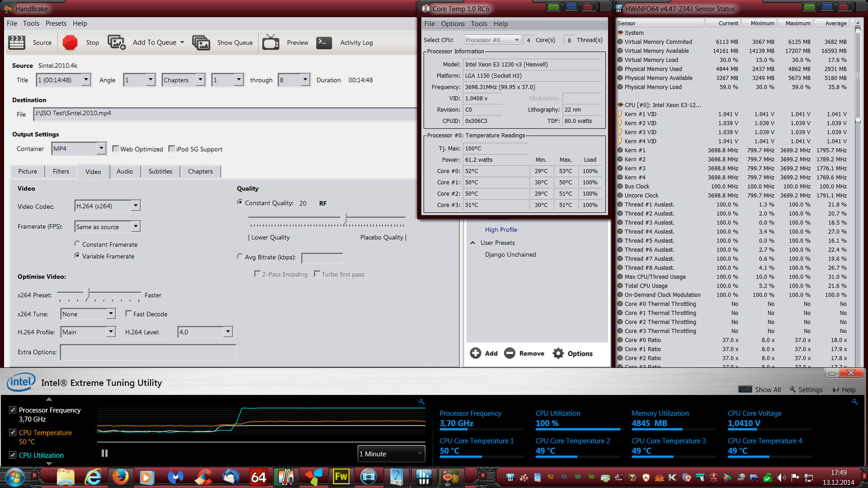
Task: Select Constant Framerate option
Action: tap(77, 244)
